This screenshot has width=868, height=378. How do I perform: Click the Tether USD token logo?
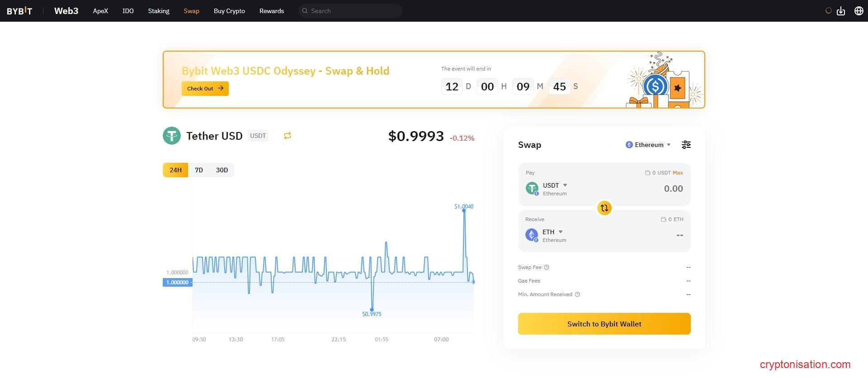click(172, 136)
